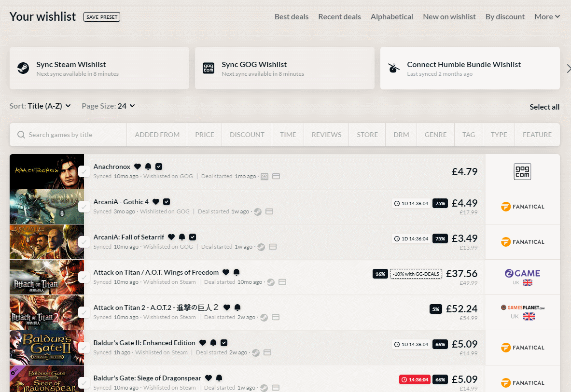Open the STORE filter

[367, 135]
